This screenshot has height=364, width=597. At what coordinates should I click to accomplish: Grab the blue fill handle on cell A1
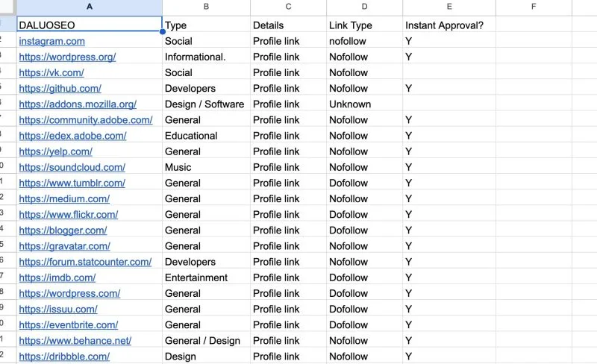[163, 31]
